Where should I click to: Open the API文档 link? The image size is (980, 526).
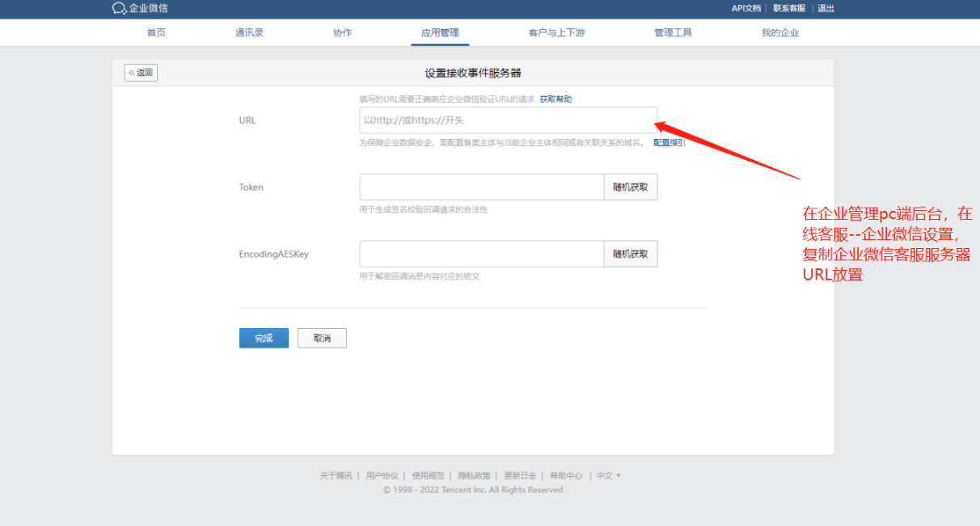[x=746, y=9]
